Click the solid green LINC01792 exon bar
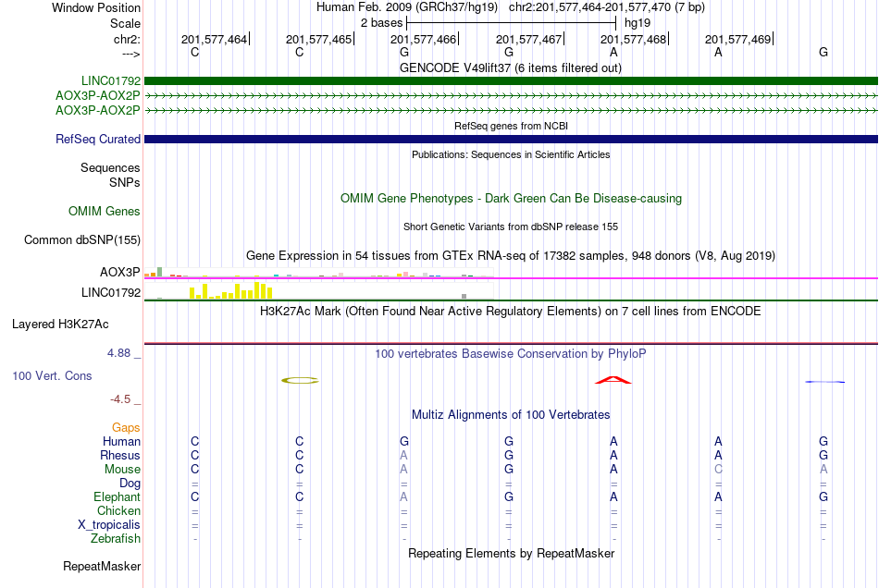Screen dimensions: 879x588 [511, 80]
